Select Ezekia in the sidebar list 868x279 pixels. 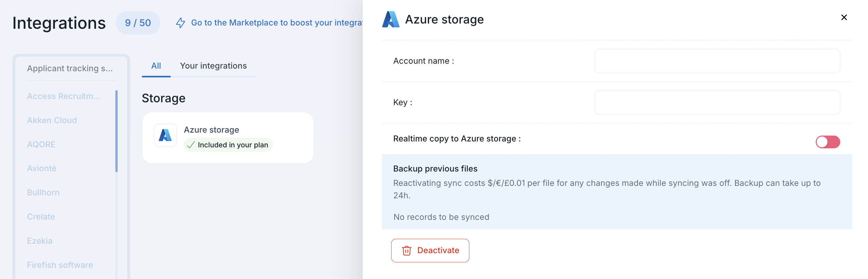pyautogui.click(x=40, y=240)
